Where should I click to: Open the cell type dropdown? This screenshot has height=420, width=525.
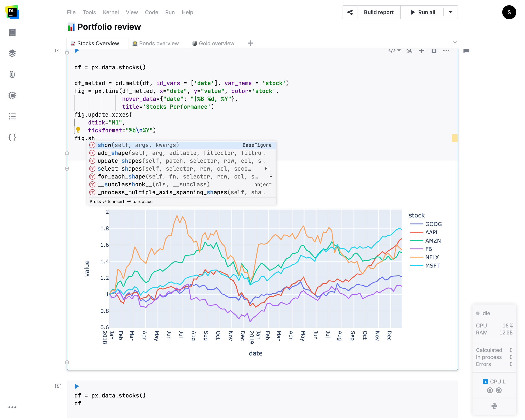394,51
